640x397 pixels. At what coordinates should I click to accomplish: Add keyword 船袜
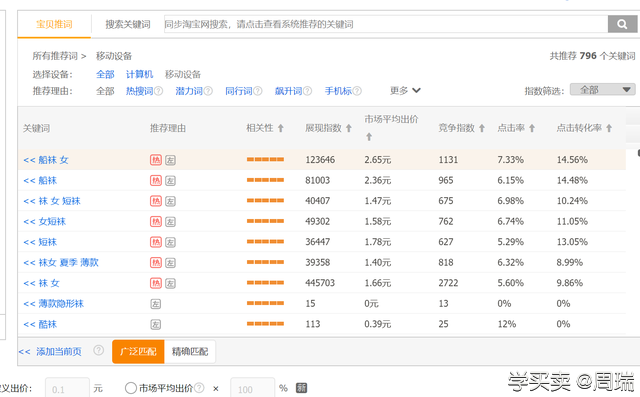(40, 180)
